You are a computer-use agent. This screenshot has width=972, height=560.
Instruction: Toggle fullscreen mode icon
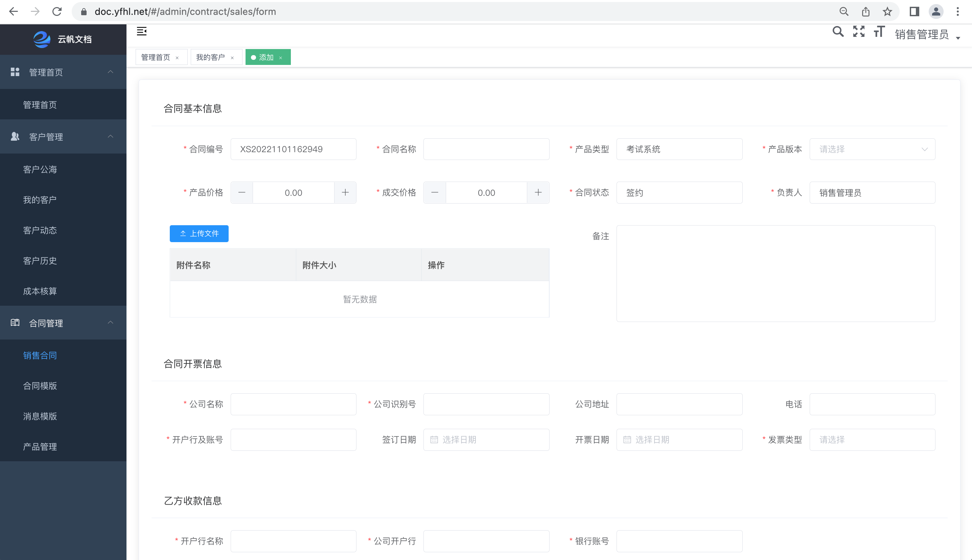(x=858, y=31)
